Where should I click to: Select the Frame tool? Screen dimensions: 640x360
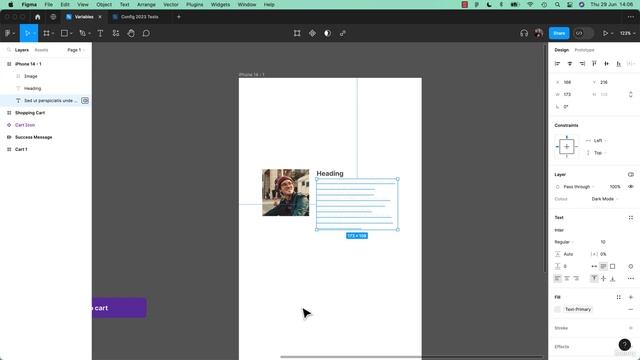[x=47, y=33]
